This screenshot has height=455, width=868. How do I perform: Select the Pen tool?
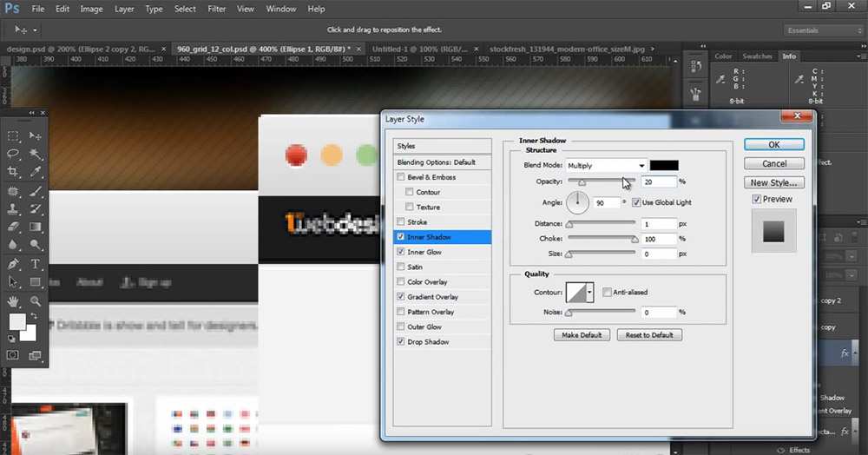14,264
